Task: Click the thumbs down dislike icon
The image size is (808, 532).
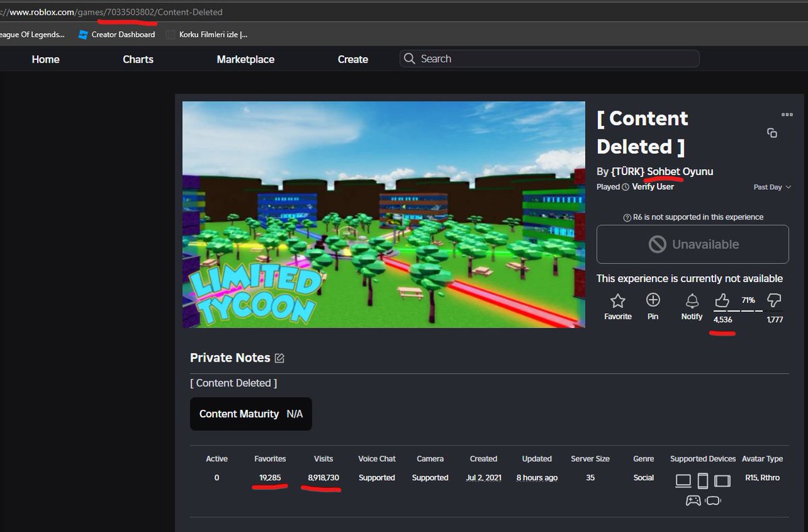Action: click(774, 301)
